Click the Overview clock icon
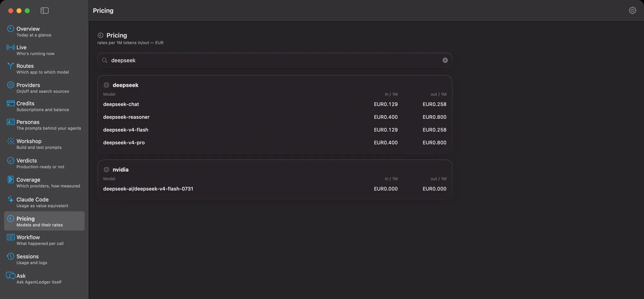The height and width of the screenshot is (299, 644). (11, 29)
